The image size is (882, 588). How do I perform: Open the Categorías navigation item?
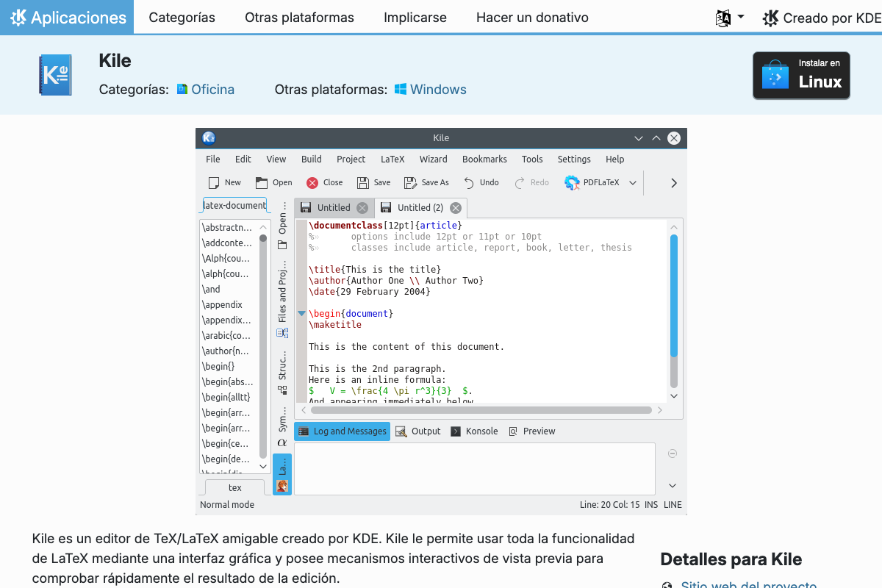pos(182,17)
